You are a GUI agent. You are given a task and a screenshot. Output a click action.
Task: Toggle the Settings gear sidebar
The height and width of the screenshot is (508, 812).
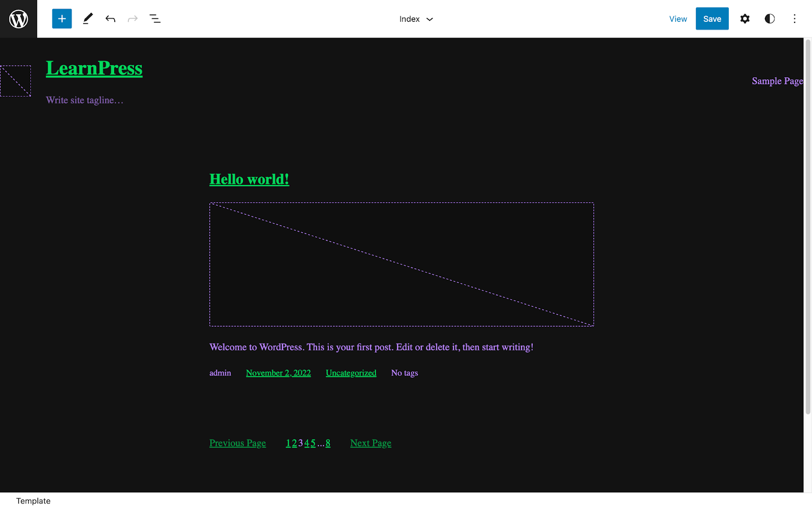745,19
